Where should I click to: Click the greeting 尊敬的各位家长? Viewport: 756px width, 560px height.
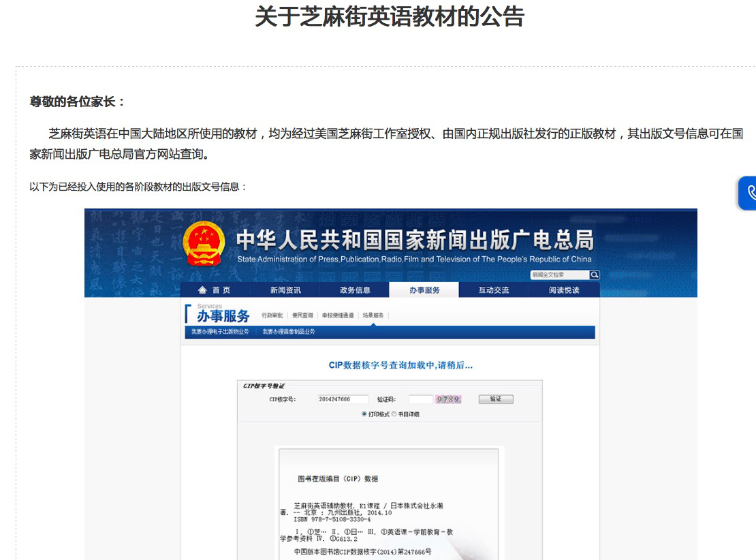tap(77, 102)
